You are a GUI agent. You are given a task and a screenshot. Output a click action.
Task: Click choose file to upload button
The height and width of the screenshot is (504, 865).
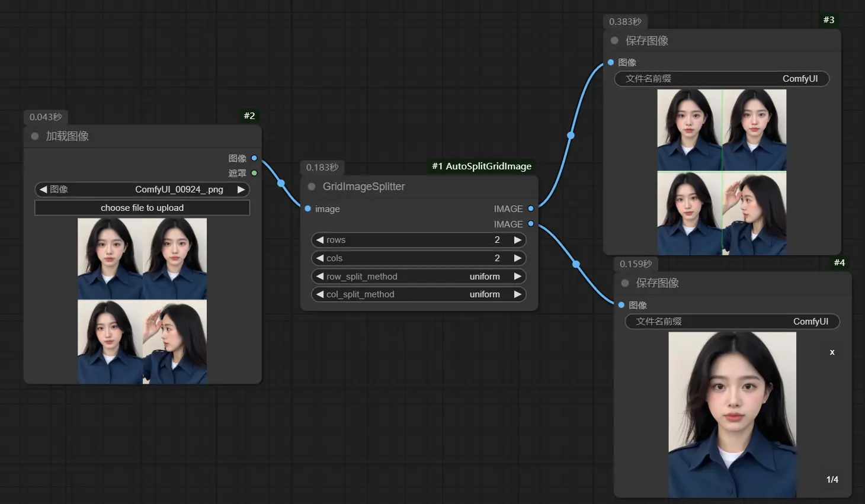[x=142, y=208]
